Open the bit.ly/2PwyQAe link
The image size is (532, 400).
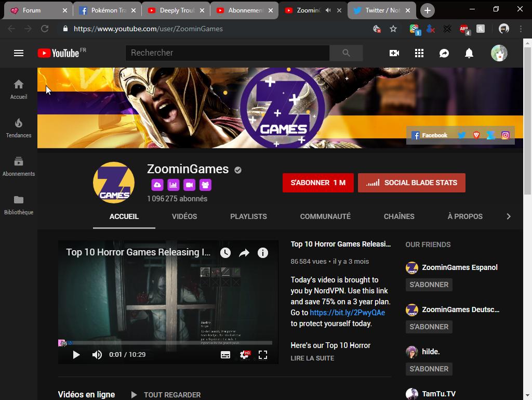(x=347, y=313)
